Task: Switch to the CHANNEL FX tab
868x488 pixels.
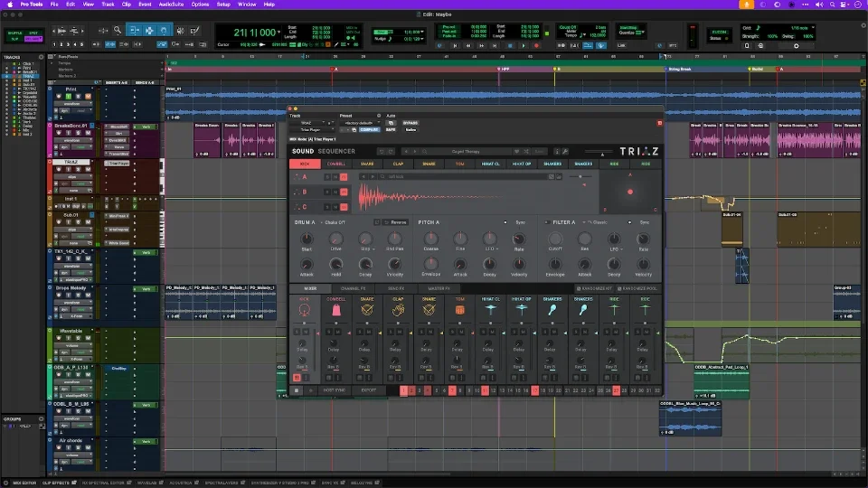Action: click(x=352, y=288)
